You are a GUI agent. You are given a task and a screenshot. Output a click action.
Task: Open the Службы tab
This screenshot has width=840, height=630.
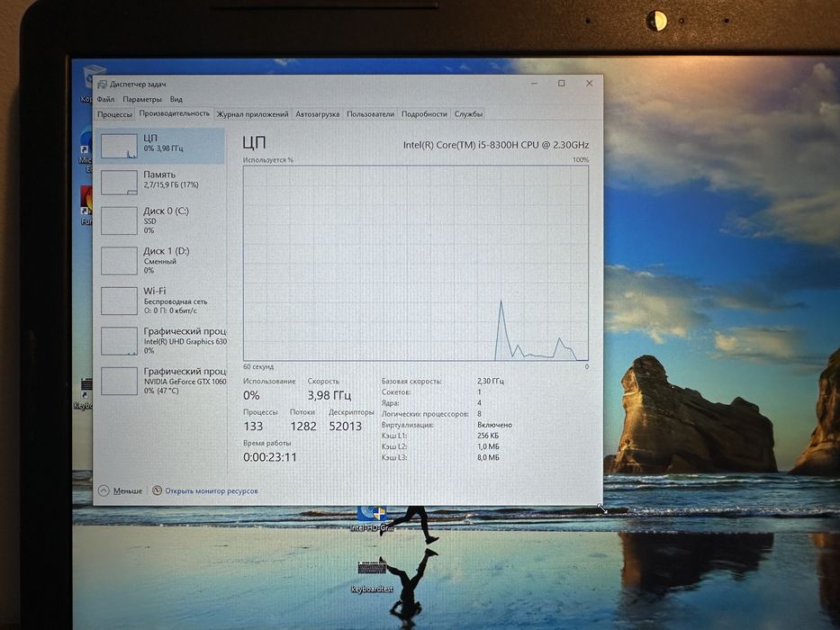click(x=468, y=114)
